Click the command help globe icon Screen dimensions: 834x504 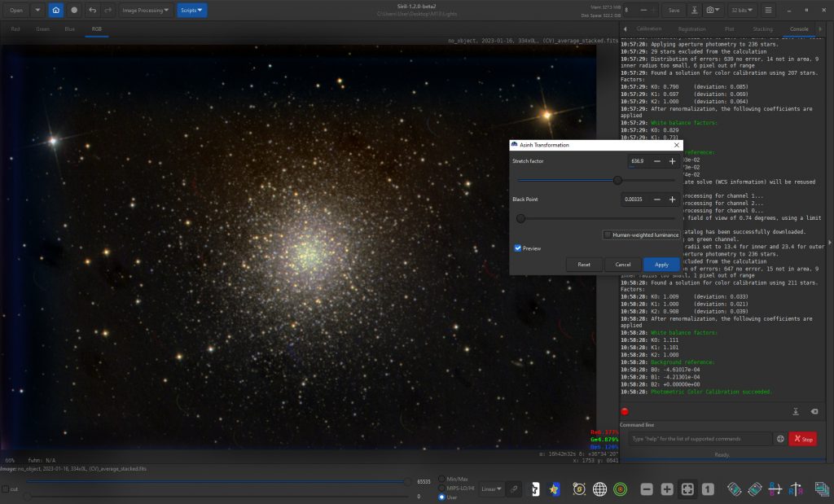[780, 439]
